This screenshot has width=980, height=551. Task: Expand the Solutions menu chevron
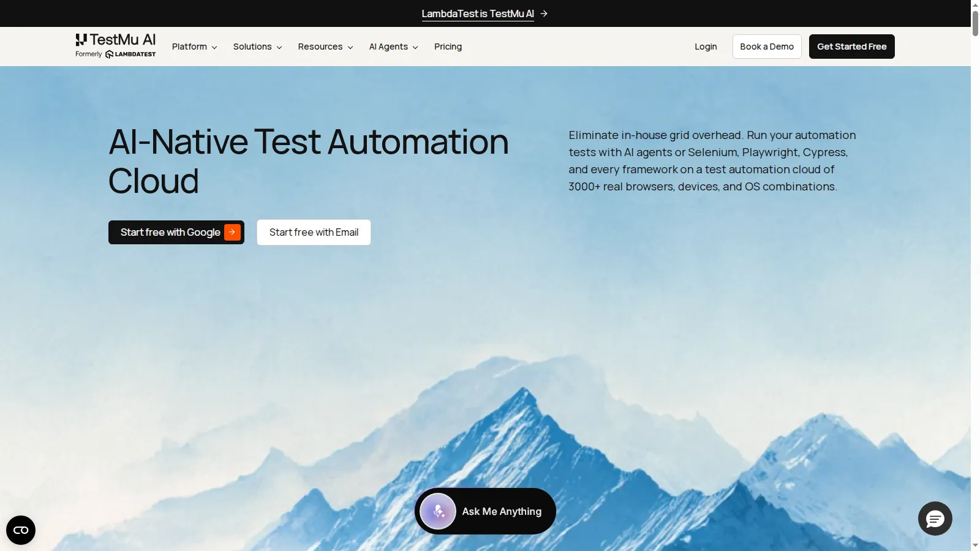[x=279, y=47]
